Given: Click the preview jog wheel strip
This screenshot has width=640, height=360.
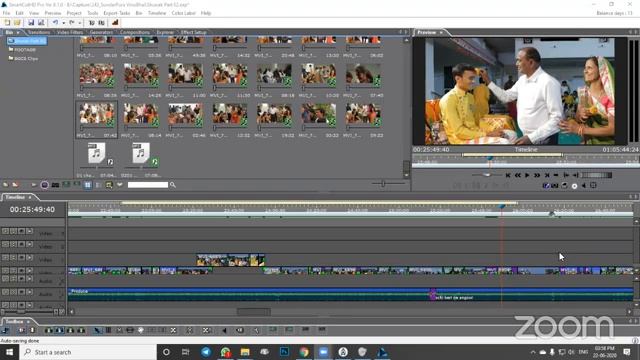Looking at the screenshot, I should coord(596,175).
